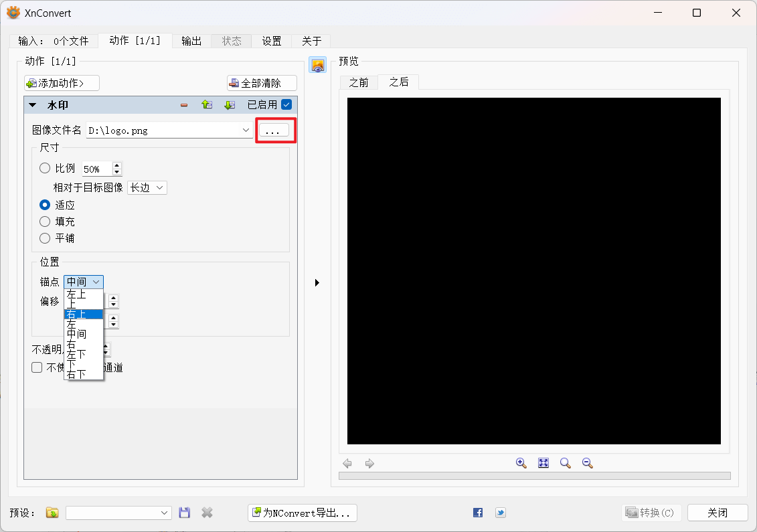The width and height of the screenshot is (757, 532).
Task: Toggle the preview panel eye icon
Action: click(x=318, y=65)
